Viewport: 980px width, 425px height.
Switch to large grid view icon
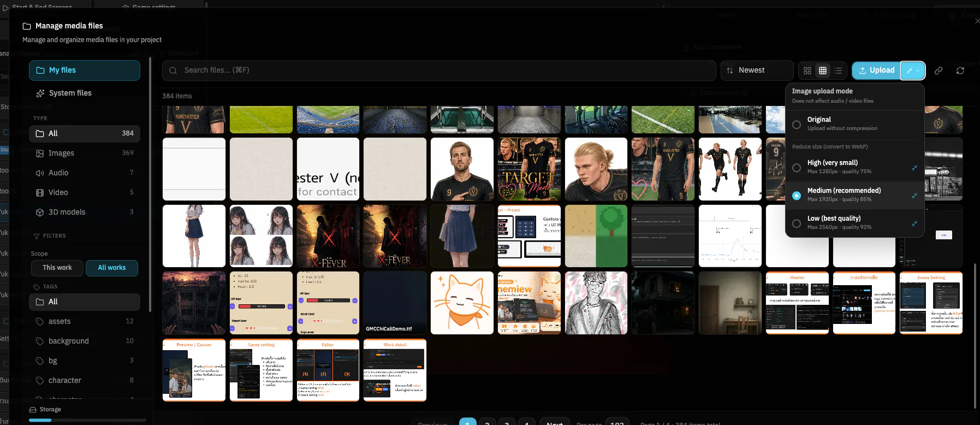[x=807, y=70]
